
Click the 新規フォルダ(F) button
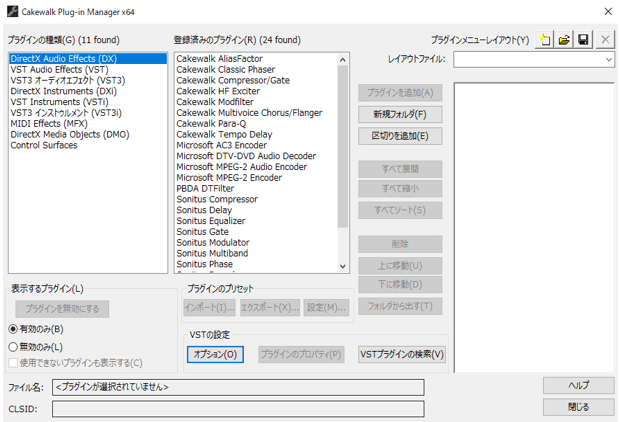pyautogui.click(x=400, y=114)
